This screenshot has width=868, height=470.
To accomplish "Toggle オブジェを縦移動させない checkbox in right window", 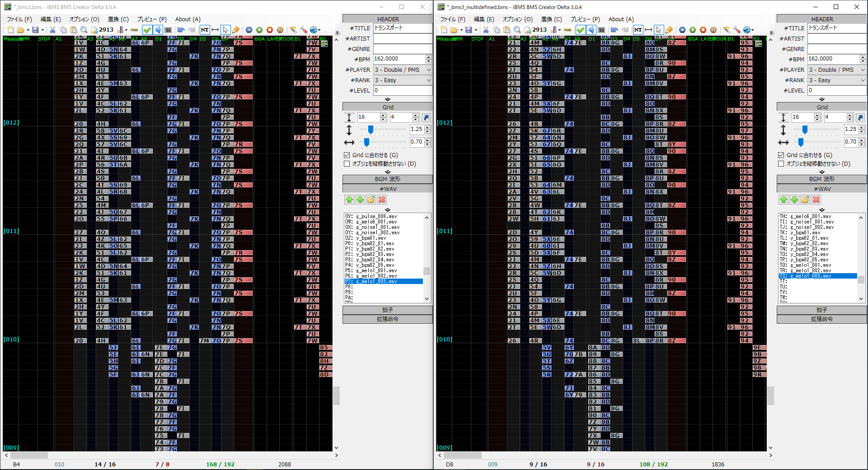I will [x=781, y=164].
